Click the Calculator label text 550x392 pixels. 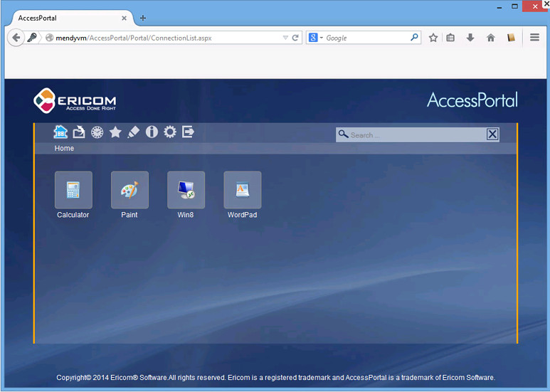73,215
